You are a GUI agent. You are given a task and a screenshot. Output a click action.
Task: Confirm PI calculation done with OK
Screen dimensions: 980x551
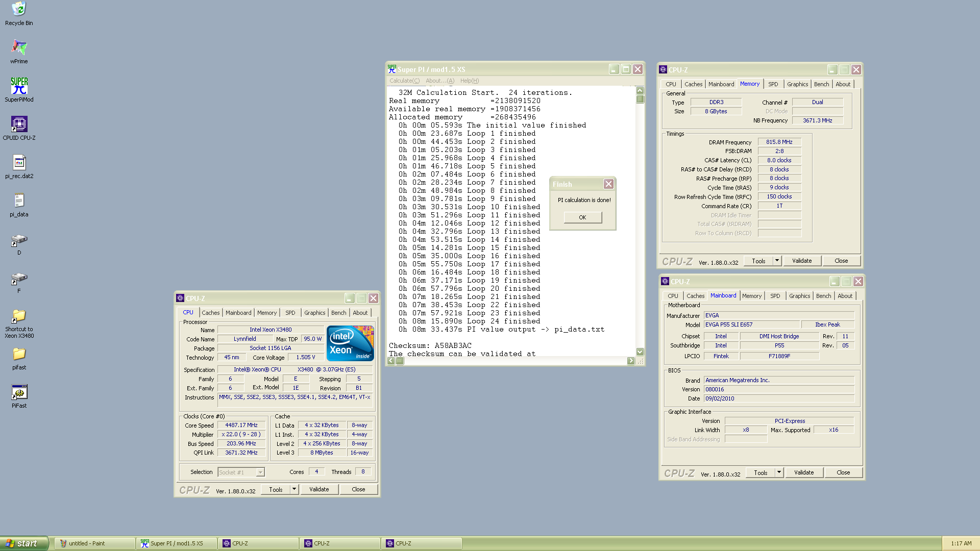(582, 217)
